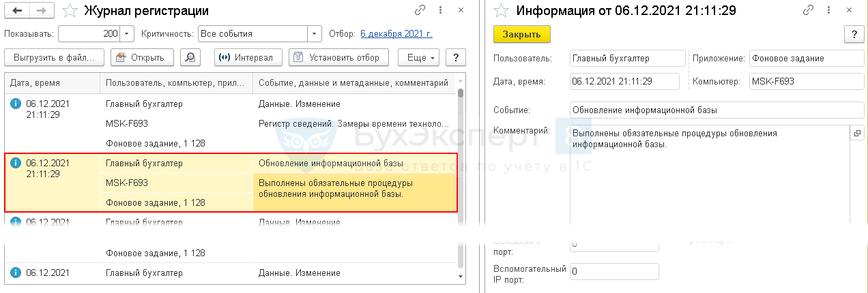
Task: Click the Интервал button
Action: (248, 57)
